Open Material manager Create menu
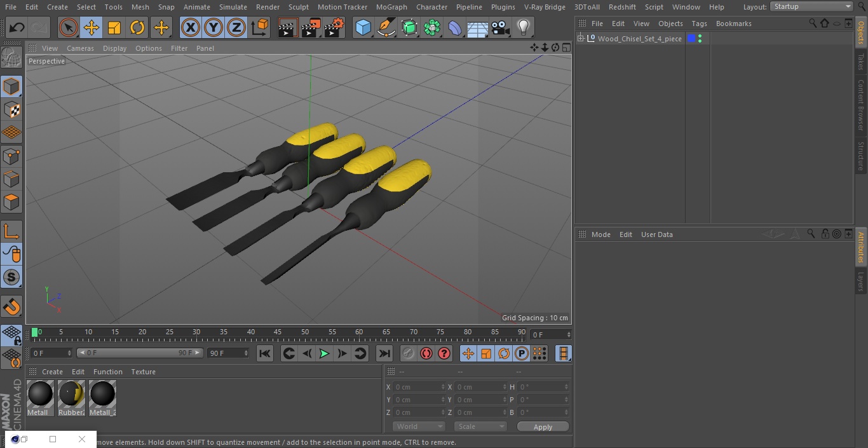Viewport: 868px width, 448px height. click(x=52, y=372)
